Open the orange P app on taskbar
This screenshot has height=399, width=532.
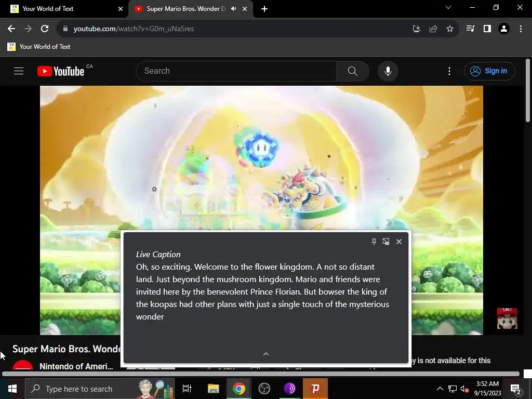pos(315,389)
